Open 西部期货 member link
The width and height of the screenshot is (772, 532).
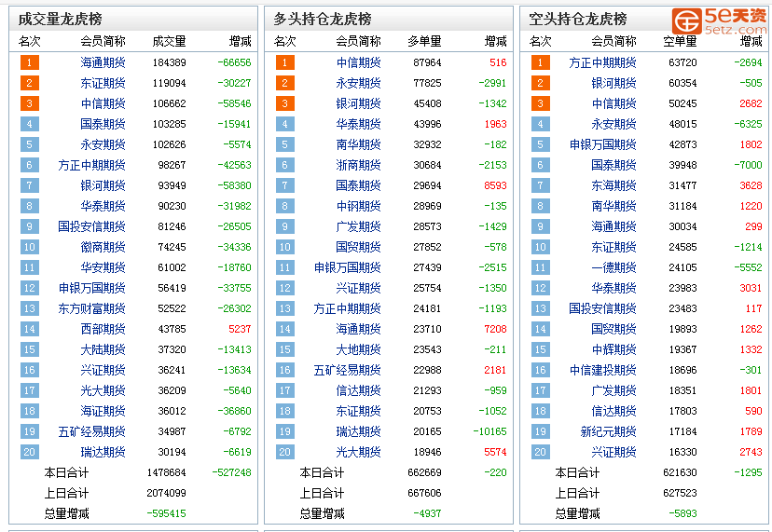coord(103,329)
